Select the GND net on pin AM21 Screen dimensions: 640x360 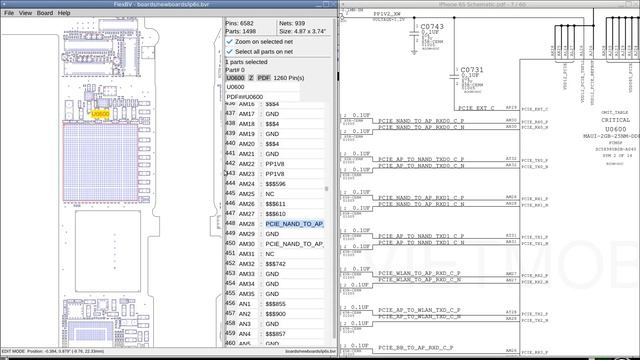click(272, 154)
